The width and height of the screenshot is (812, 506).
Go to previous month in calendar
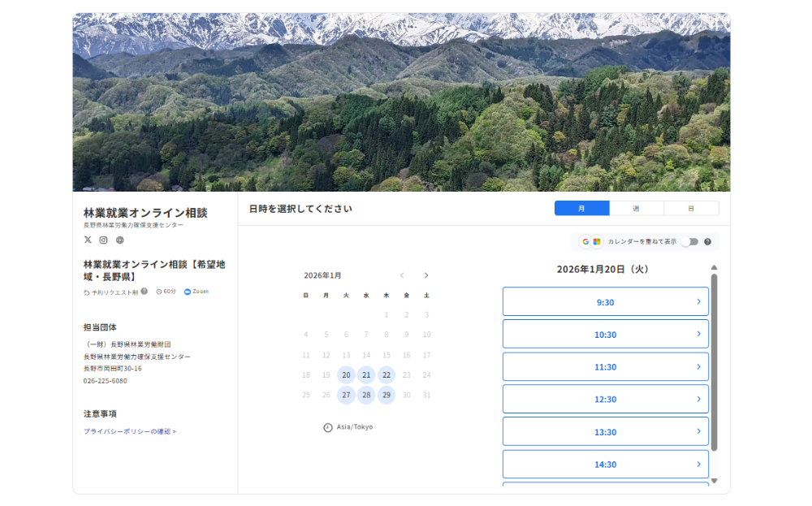point(402,275)
